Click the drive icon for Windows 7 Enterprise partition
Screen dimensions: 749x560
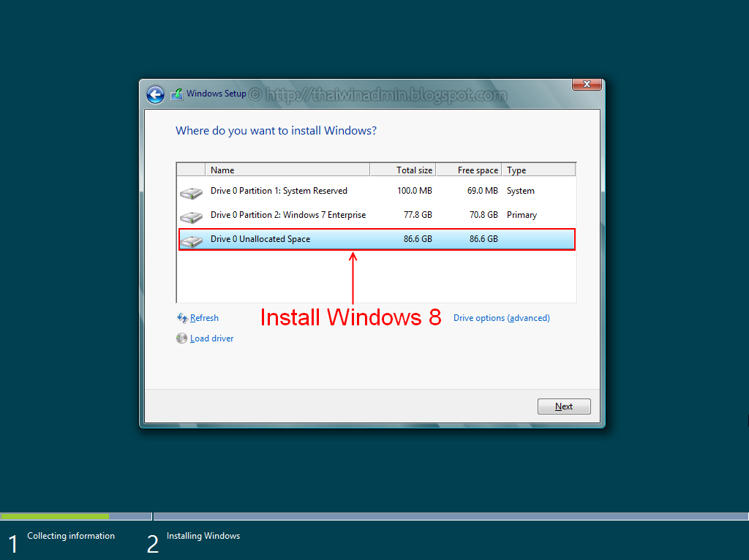click(192, 217)
